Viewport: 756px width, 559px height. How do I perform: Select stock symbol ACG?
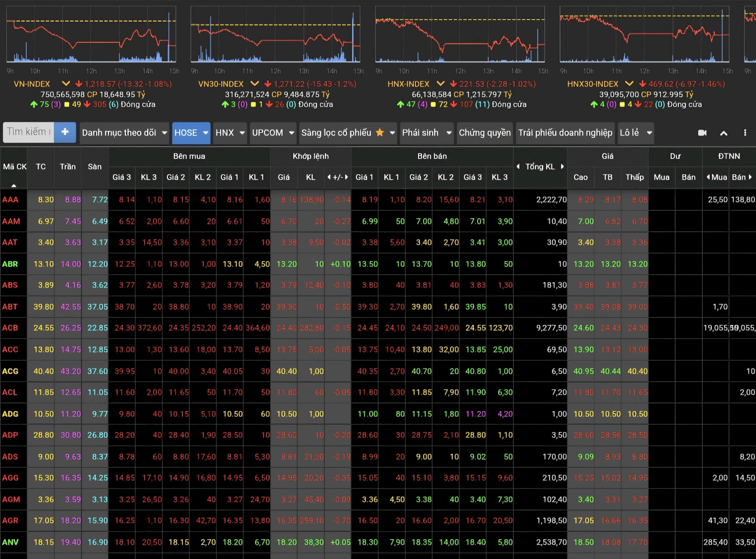tap(10, 371)
